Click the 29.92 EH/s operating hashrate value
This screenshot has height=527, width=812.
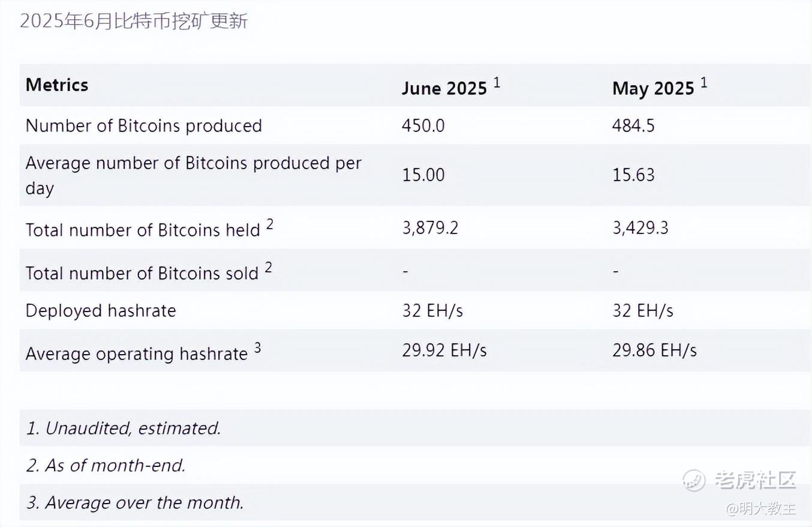(x=444, y=351)
